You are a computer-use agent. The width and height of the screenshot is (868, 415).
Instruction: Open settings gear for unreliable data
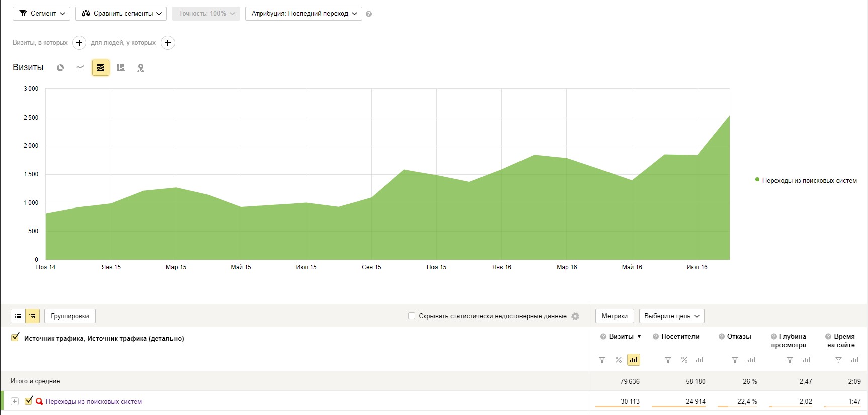[575, 316]
